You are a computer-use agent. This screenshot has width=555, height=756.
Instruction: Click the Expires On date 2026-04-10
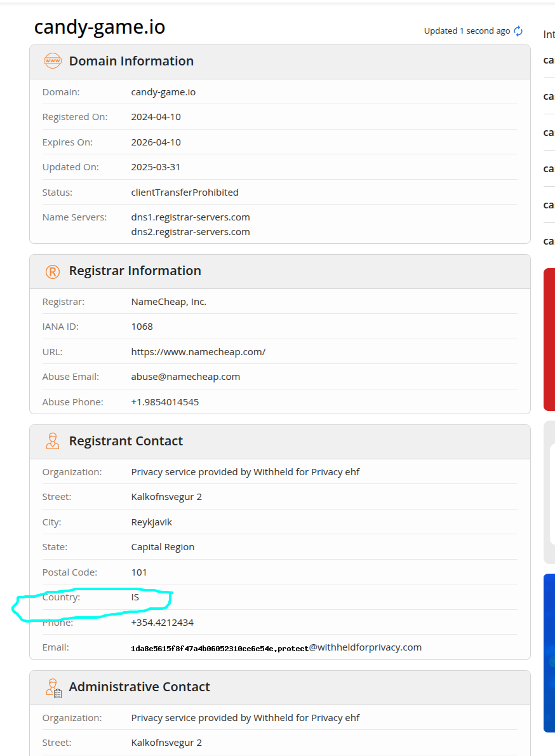[x=156, y=142]
